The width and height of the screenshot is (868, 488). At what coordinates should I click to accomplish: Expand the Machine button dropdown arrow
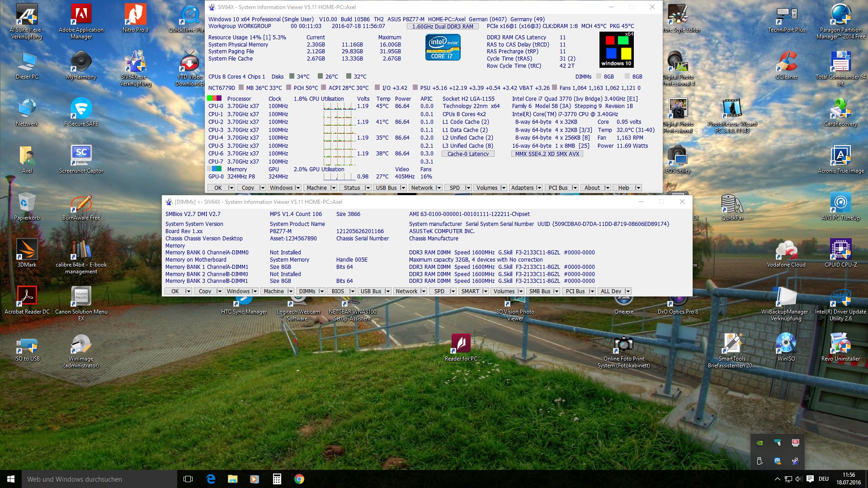pos(333,188)
